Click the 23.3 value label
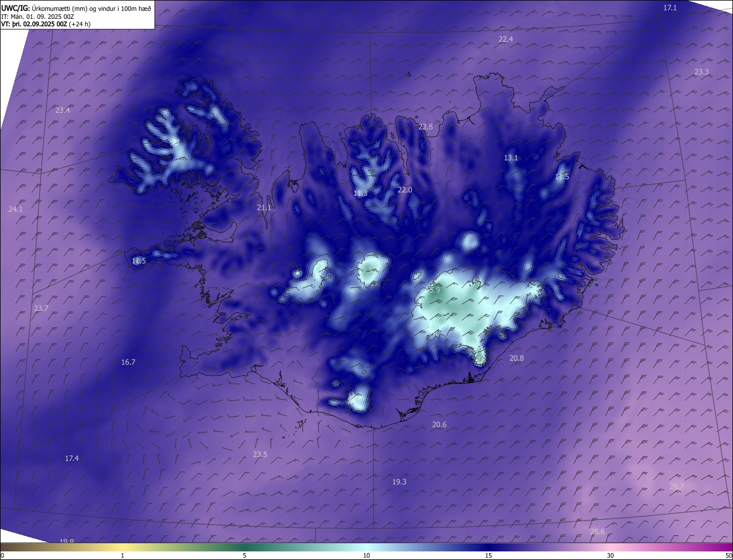Viewport: 733px width, 560px height. [702, 72]
